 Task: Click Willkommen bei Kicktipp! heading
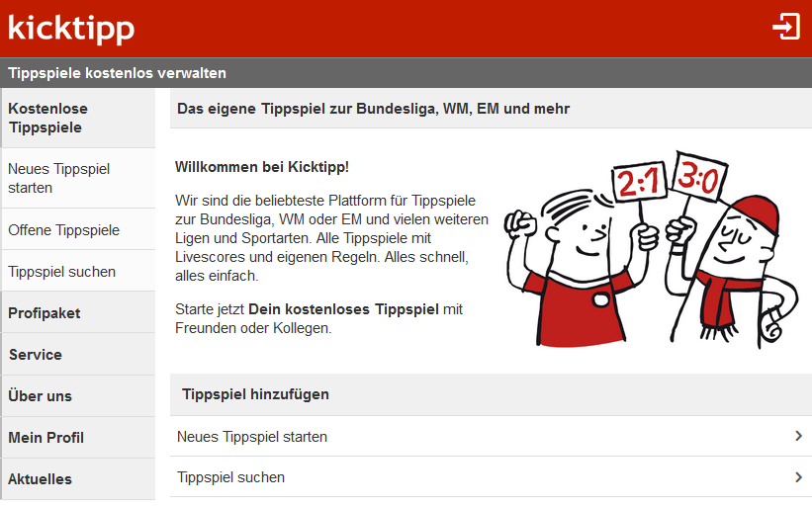coord(262,167)
